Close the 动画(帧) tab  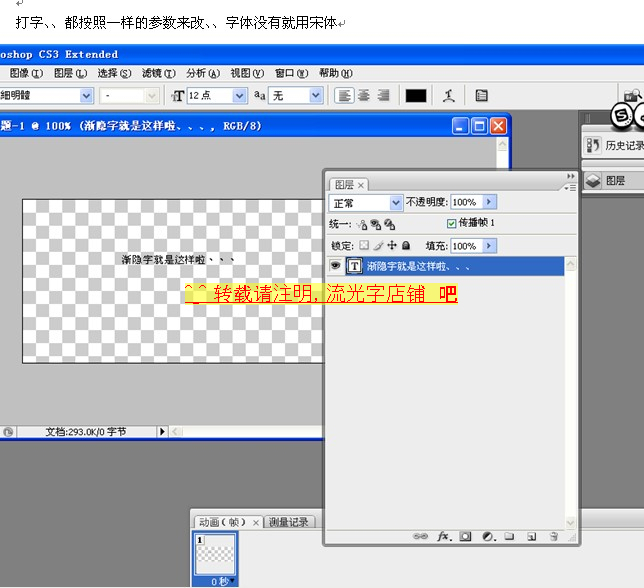click(x=255, y=523)
